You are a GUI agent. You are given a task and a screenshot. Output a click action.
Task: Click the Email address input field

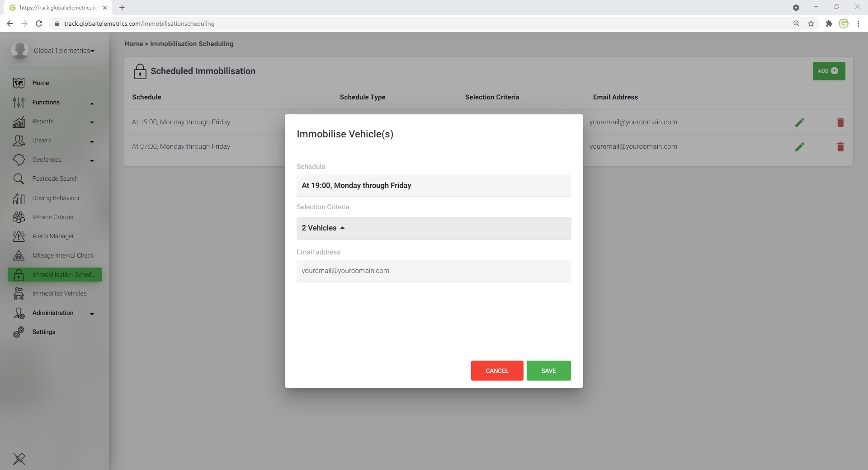[433, 271]
